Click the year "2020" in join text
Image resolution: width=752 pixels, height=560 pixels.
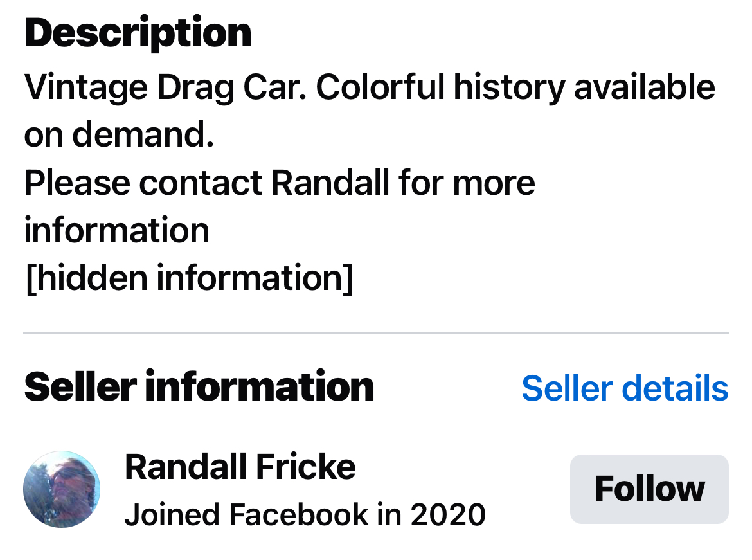click(448, 514)
